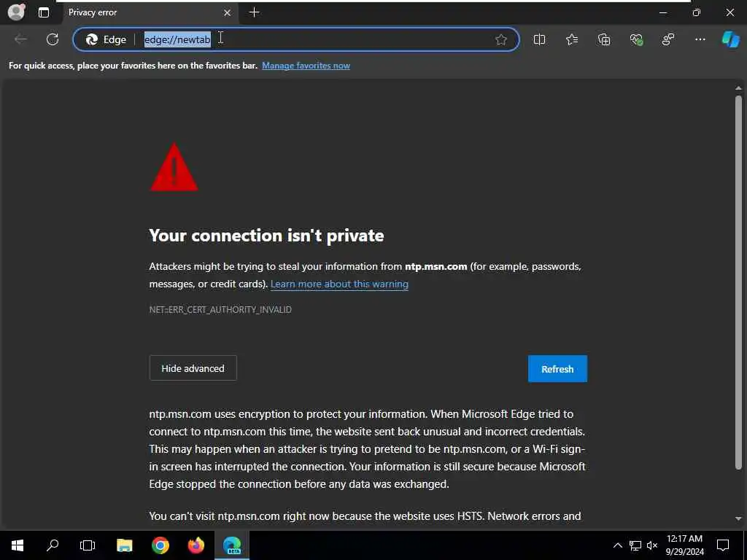
Task: Click the scrollbar up arrow
Action: click(738, 88)
